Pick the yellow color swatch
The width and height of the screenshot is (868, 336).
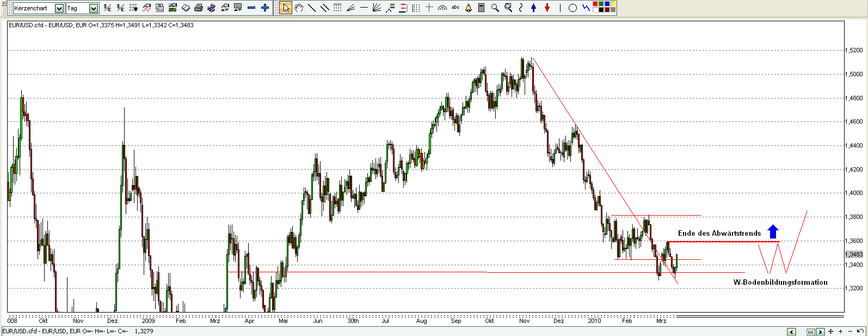[613, 4]
